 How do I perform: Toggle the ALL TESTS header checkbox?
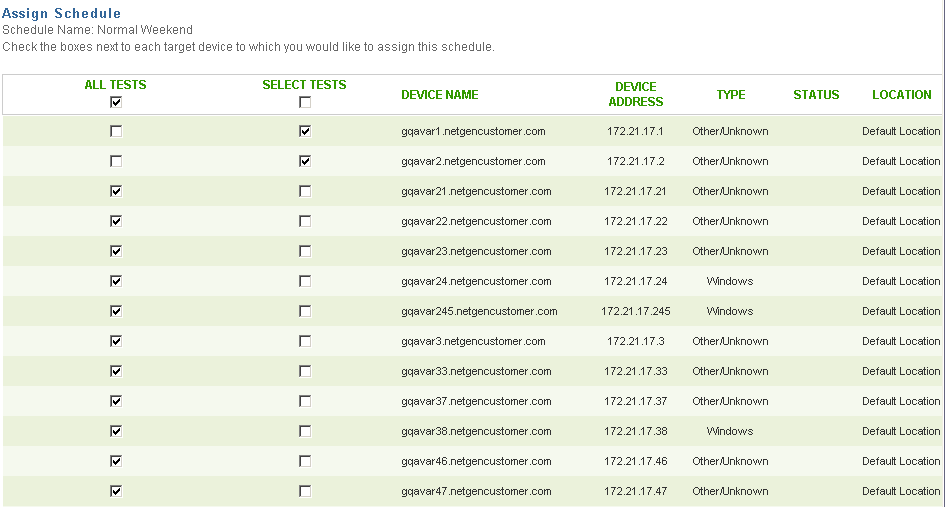[116, 102]
